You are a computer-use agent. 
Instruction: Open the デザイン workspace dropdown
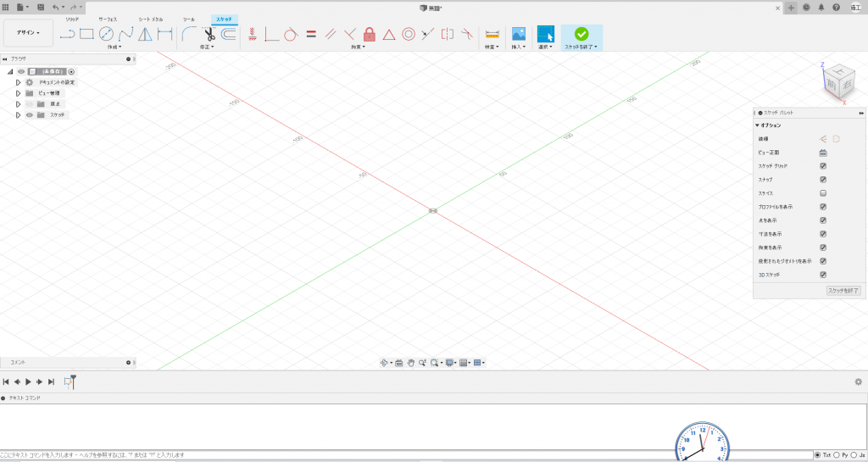[28, 33]
